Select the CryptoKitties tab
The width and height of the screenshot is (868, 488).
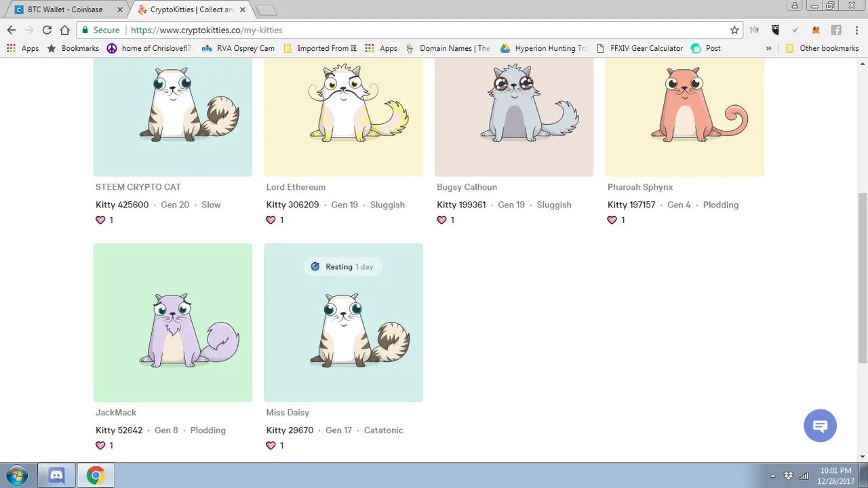tap(192, 9)
